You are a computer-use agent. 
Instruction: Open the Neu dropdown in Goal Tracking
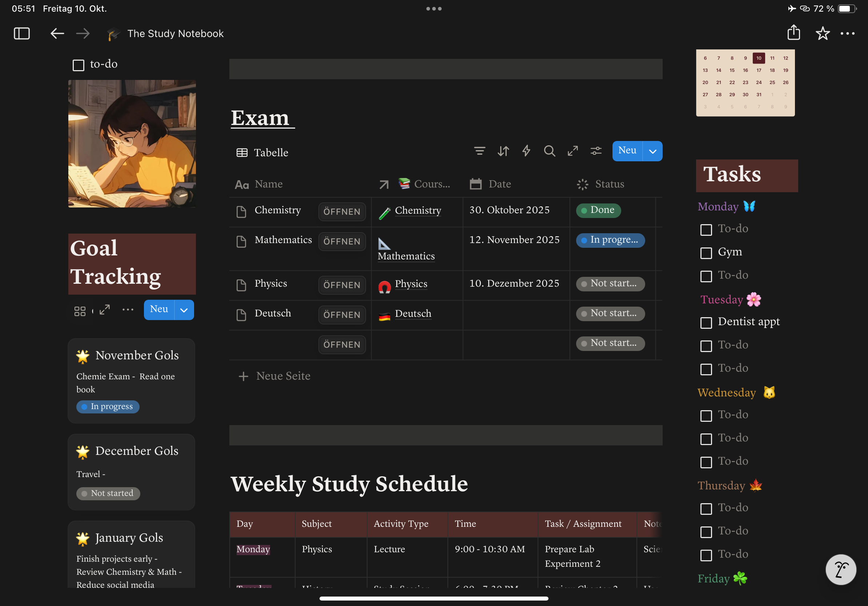click(184, 310)
